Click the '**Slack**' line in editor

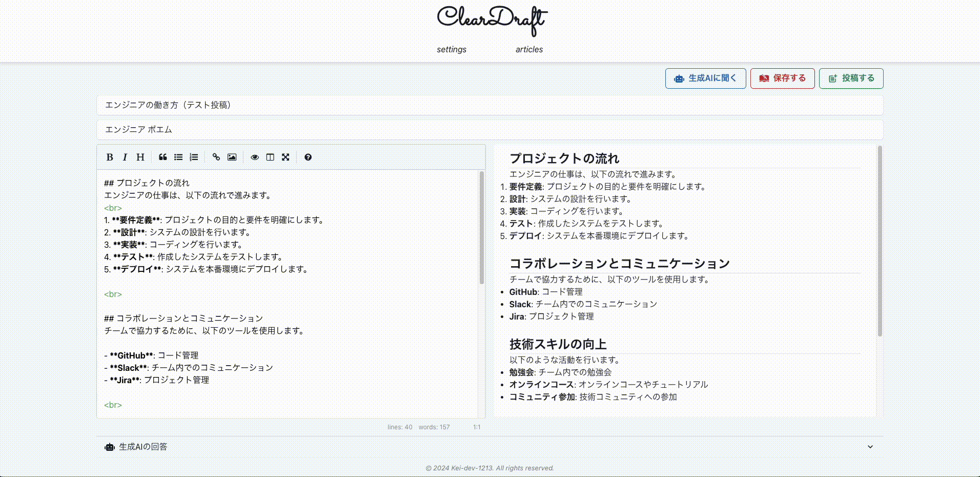coord(189,368)
